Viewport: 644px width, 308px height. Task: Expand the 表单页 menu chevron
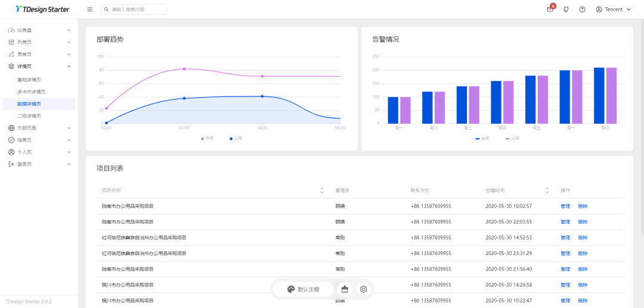(69, 54)
